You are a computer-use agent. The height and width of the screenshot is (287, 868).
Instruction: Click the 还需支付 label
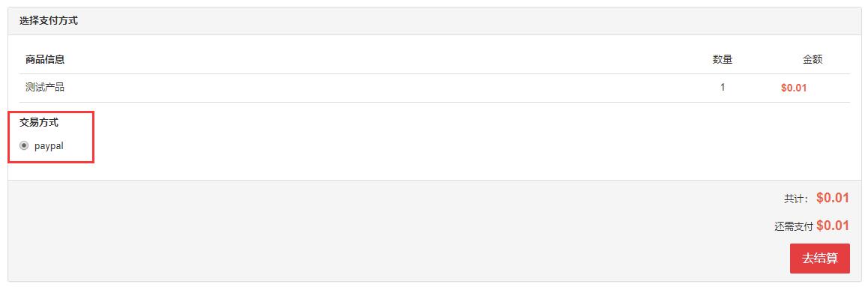pos(793,226)
